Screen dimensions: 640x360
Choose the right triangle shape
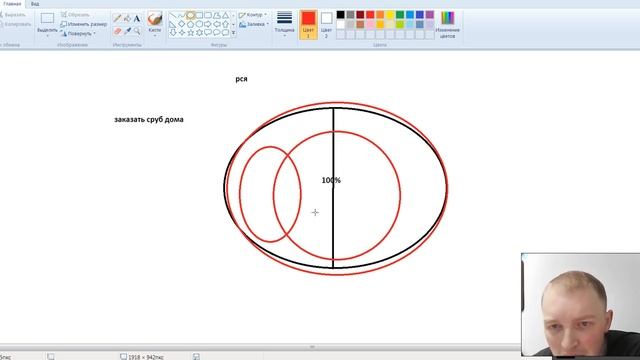[x=173, y=24]
